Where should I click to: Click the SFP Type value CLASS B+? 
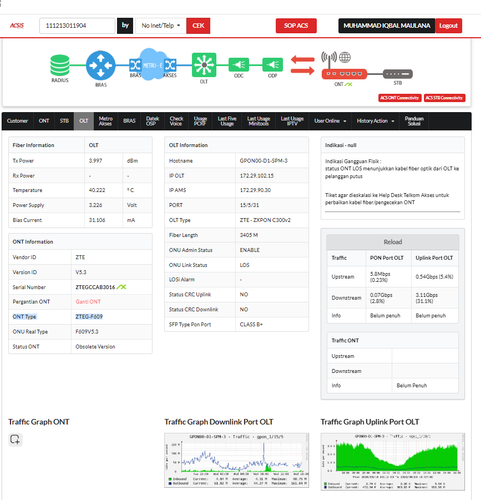coord(251,324)
